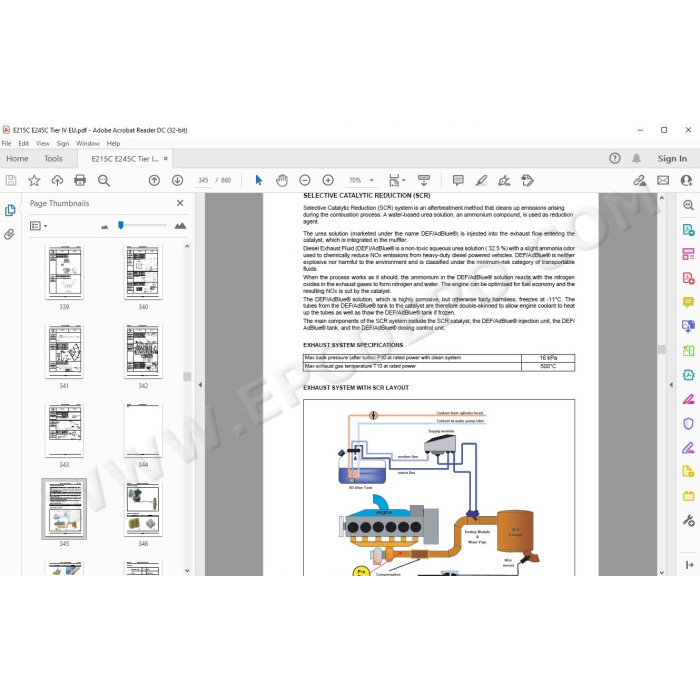Image resolution: width=700 pixels, height=700 pixels.
Task: Collapse the left navigation pane arrow
Action: [x=200, y=384]
